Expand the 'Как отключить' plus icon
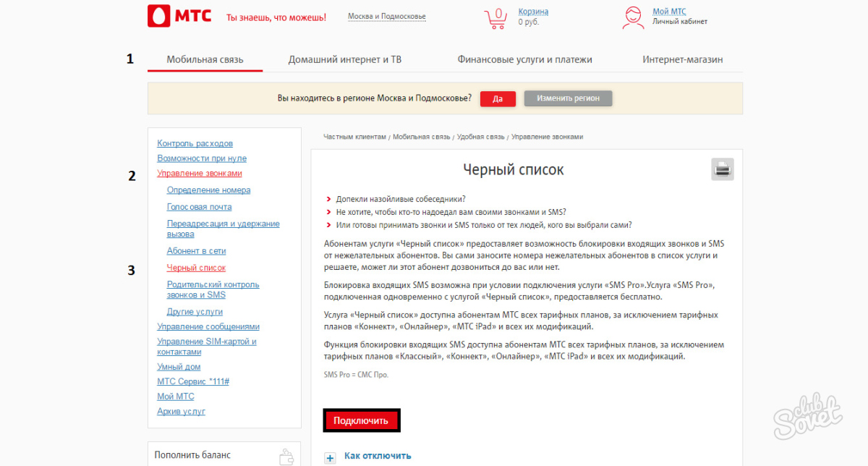Screen dimensions: 868x466 coord(330,457)
